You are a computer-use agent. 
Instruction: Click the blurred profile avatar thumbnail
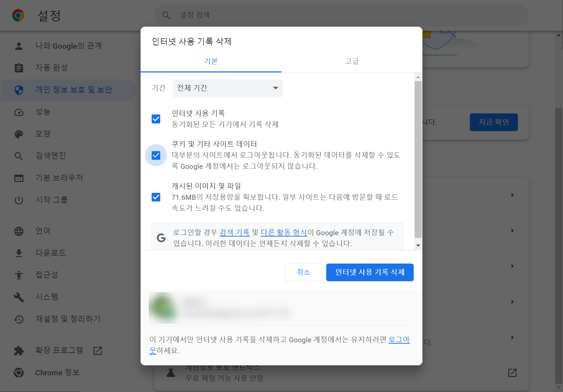162,308
